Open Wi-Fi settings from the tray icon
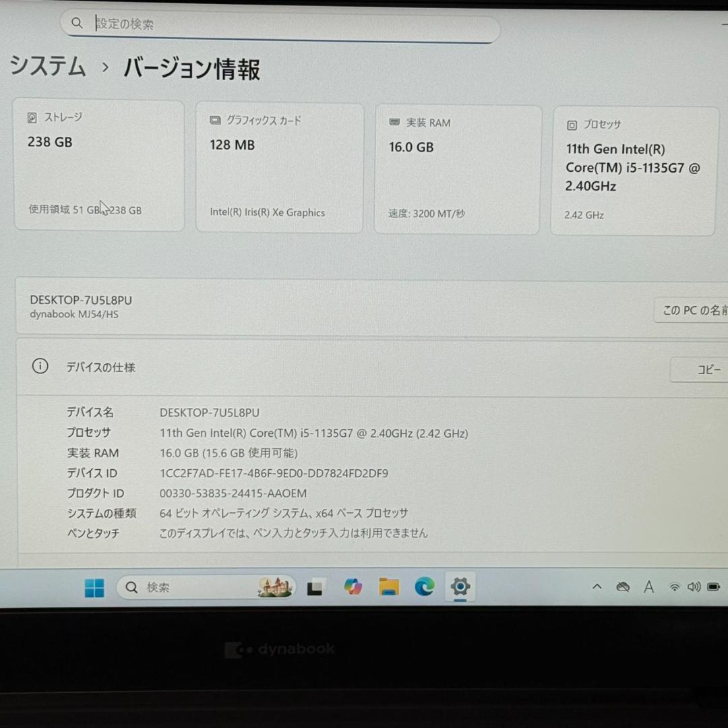The width and height of the screenshot is (728, 728). (x=674, y=587)
